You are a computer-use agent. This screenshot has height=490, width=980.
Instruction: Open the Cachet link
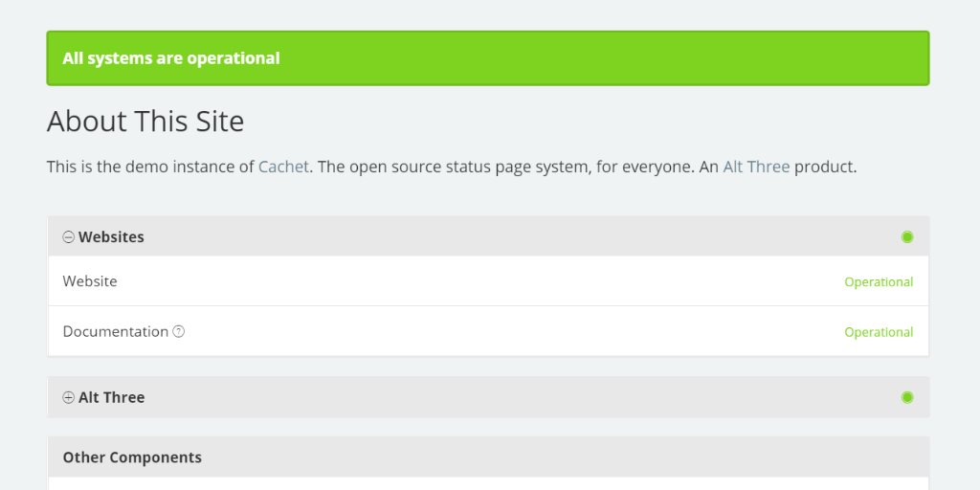click(x=283, y=167)
